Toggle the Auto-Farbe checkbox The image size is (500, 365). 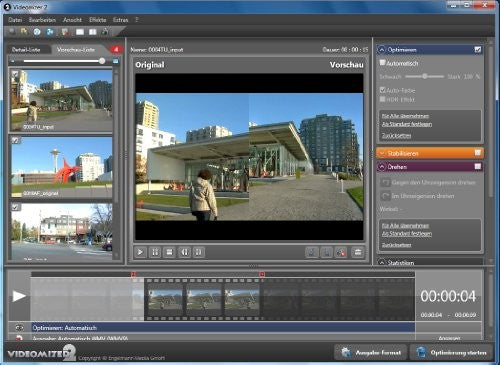383,90
